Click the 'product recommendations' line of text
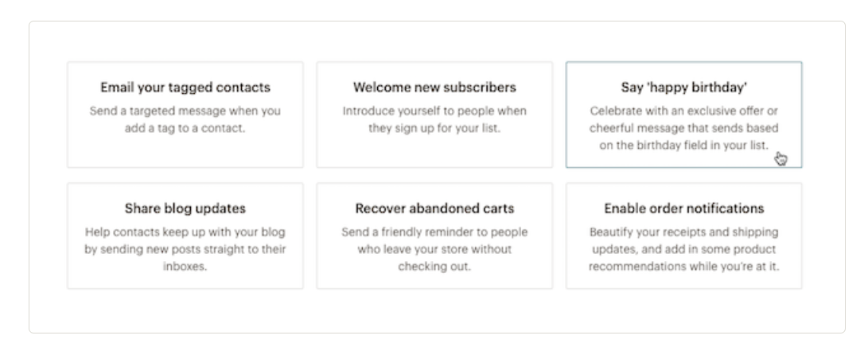 click(683, 266)
